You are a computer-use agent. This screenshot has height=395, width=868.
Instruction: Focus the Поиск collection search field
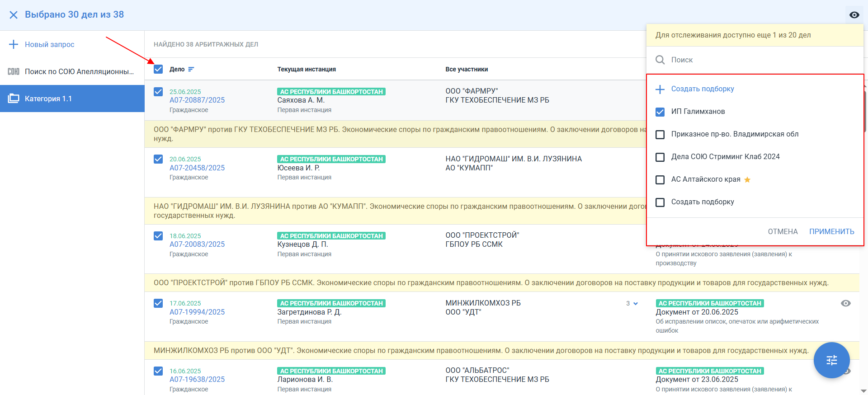(x=755, y=60)
